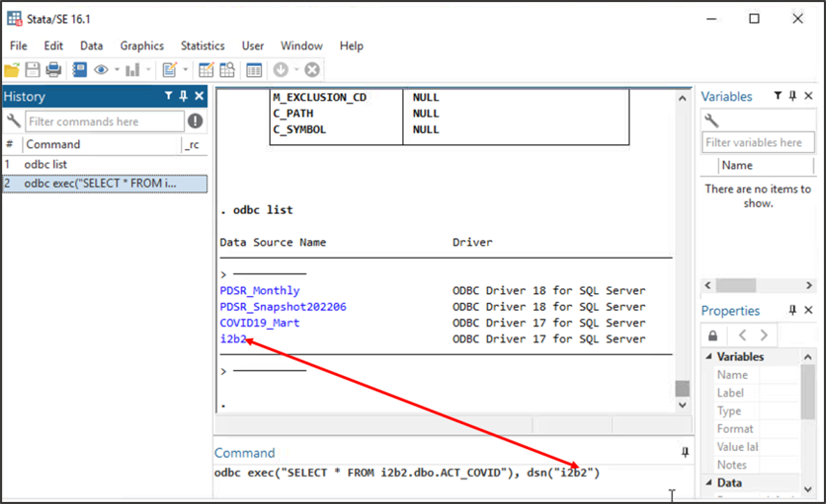This screenshot has width=826, height=504.
Task: Toggle the Properties lock icon
Action: (712, 335)
